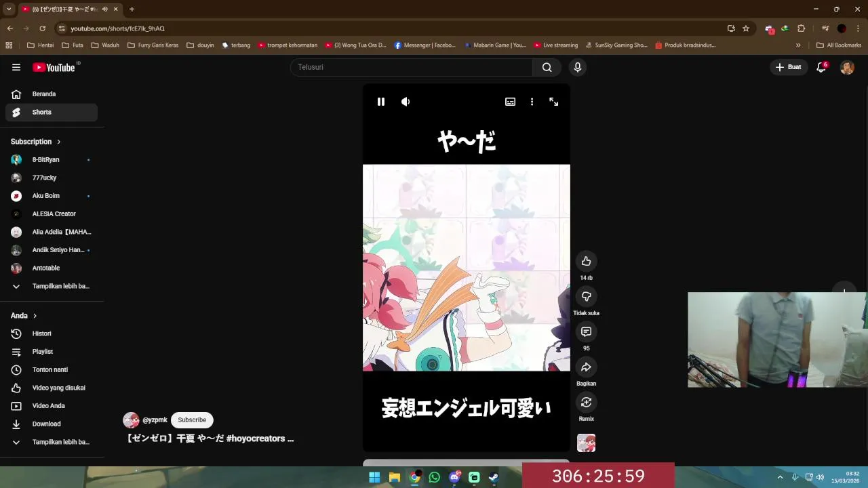
Task: Open the Chrome tab search dropdown
Action: (x=9, y=9)
